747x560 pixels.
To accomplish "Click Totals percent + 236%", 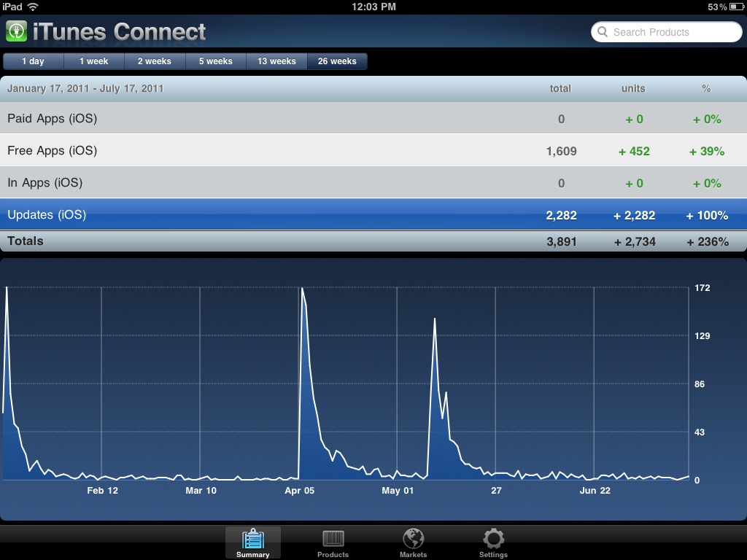I will 708,242.
